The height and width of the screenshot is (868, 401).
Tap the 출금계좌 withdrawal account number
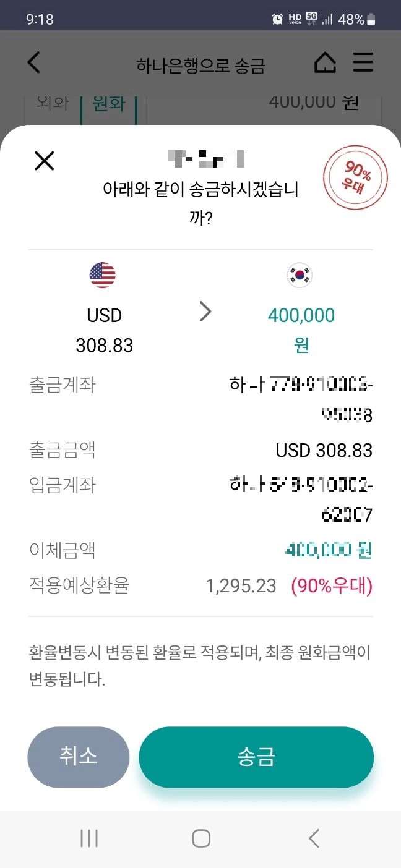click(303, 399)
